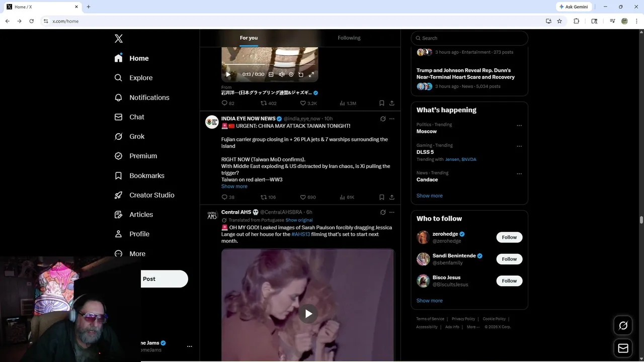Open INDIA EYE NOW NEWS profile avatar
Image resolution: width=644 pixels, height=362 pixels.
212,122
